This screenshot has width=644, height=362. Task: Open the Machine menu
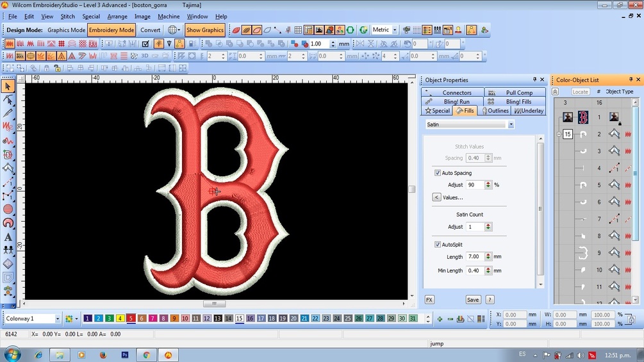click(x=169, y=17)
